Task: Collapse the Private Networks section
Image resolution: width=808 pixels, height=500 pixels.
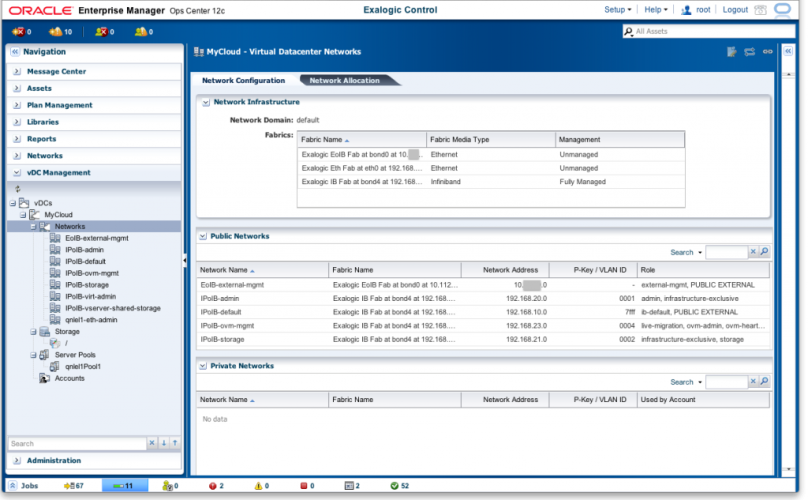Action: tap(203, 366)
